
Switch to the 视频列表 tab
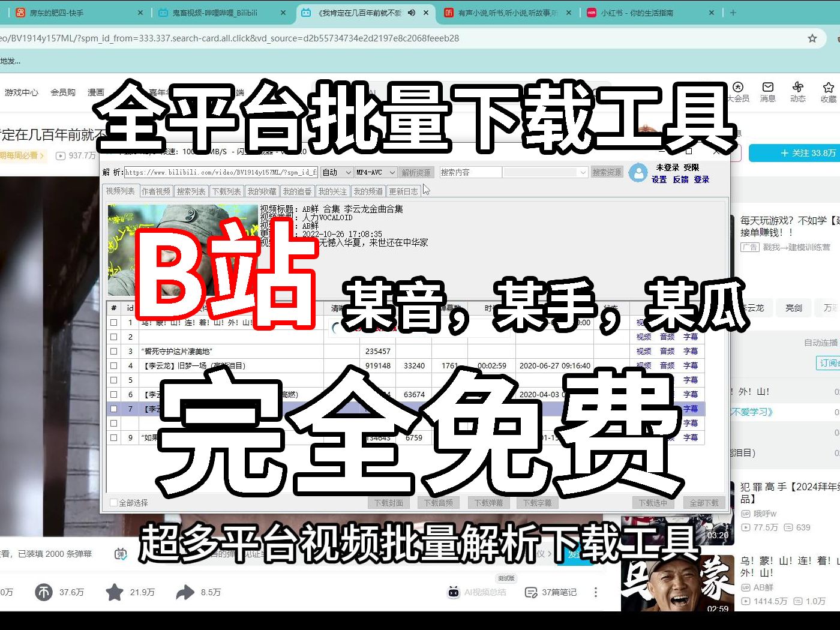click(x=121, y=191)
